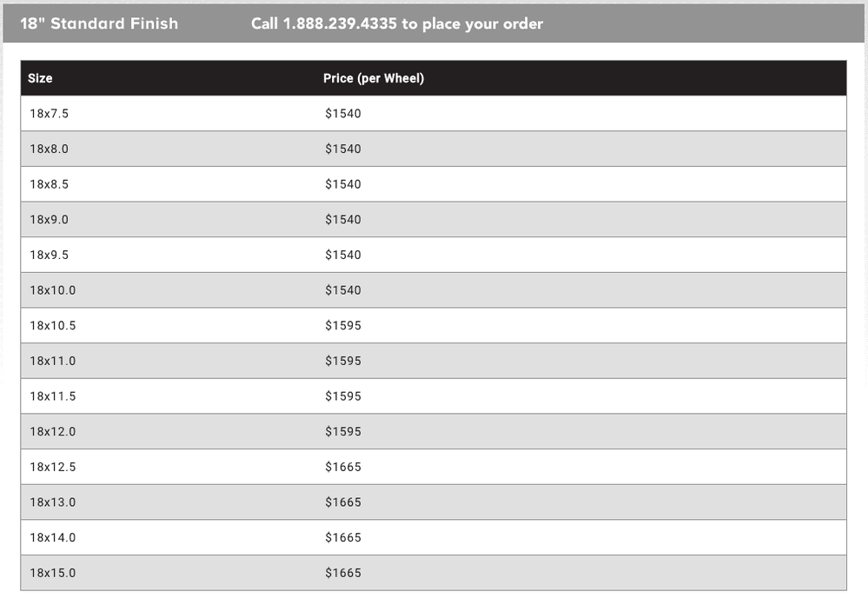Click the Price (per Wheel) column header
The width and height of the screenshot is (868, 605).
[374, 78]
